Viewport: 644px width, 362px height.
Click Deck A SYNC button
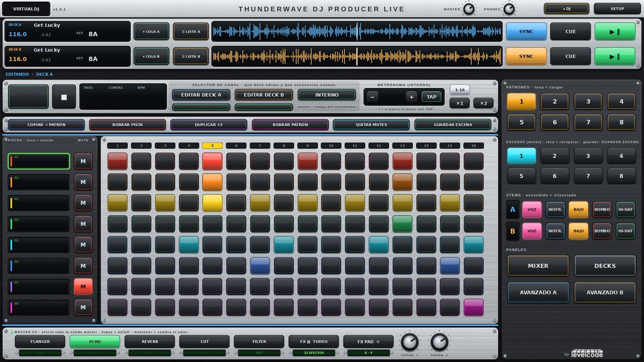pyautogui.click(x=526, y=31)
